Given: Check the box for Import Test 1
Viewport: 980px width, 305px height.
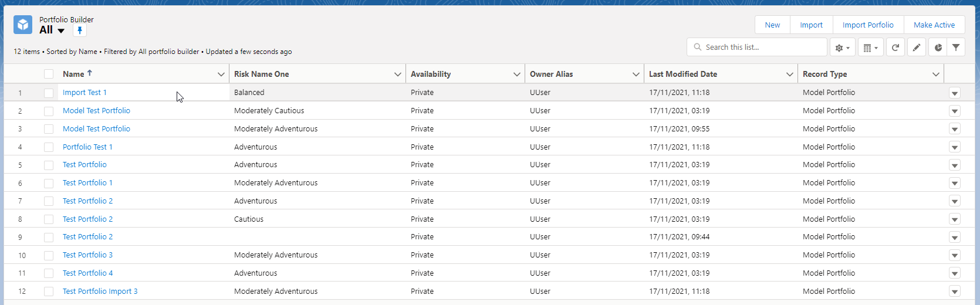Looking at the screenshot, I should (49, 93).
